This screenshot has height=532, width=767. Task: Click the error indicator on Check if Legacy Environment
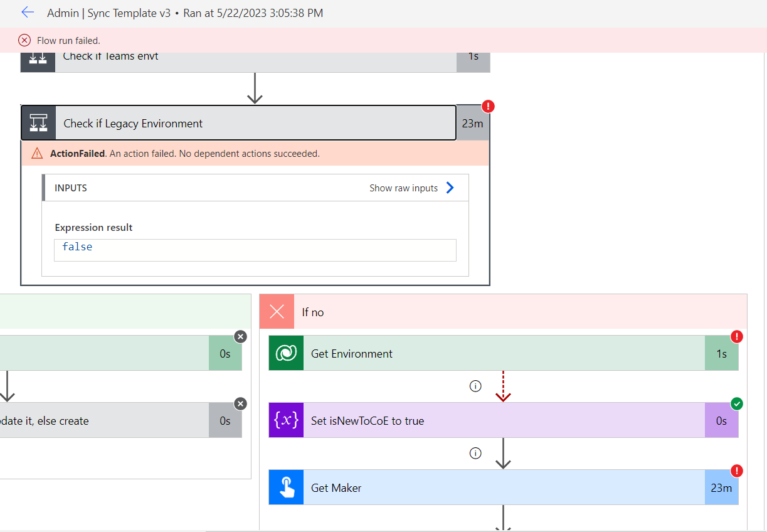[x=488, y=106]
